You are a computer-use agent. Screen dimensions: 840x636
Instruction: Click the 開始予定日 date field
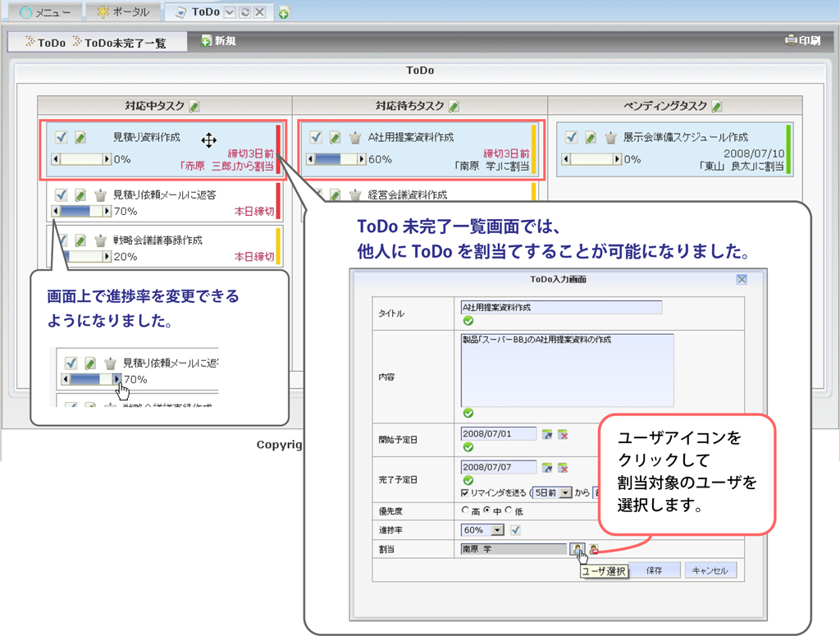[498, 433]
